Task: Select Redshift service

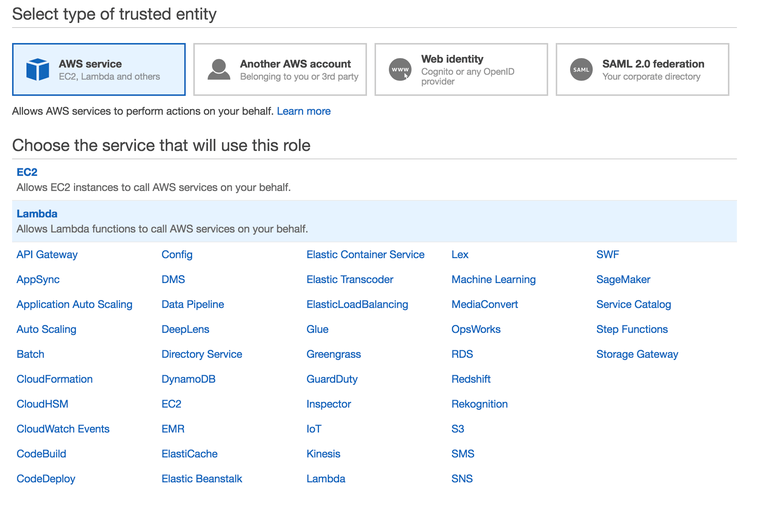Action: [471, 379]
